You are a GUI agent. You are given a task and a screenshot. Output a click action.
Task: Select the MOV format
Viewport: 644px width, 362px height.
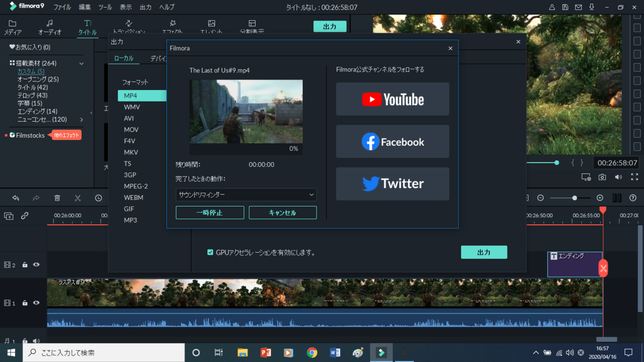pos(131,130)
